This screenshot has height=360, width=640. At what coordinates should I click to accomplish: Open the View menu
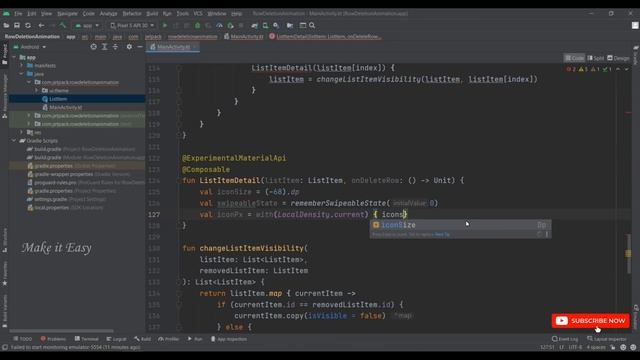point(47,13)
